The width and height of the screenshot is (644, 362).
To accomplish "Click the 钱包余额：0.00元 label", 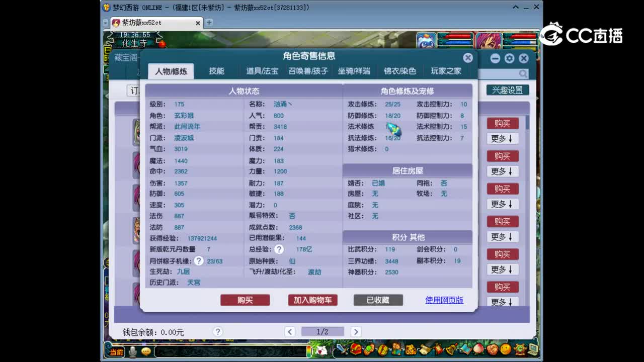I will 153,332.
